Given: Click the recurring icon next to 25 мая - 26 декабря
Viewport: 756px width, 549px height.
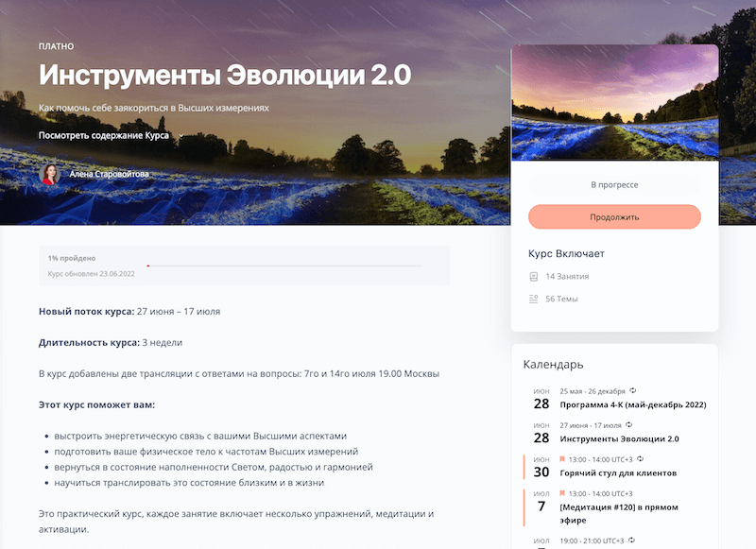Looking at the screenshot, I should click(x=633, y=391).
